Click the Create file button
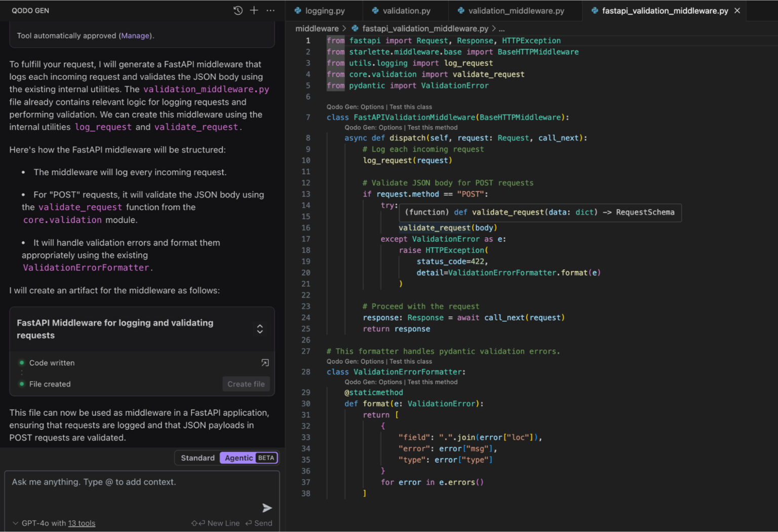778x532 pixels. click(x=246, y=384)
